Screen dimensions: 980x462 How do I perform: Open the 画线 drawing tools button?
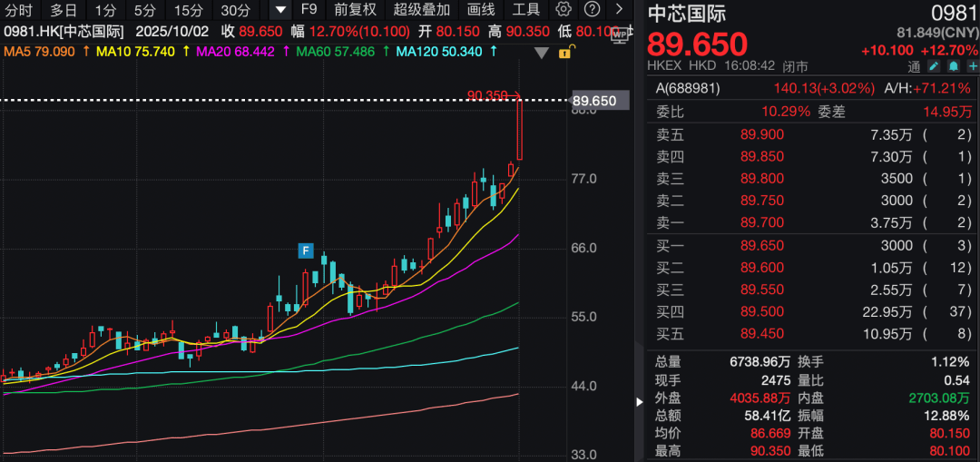tap(481, 10)
